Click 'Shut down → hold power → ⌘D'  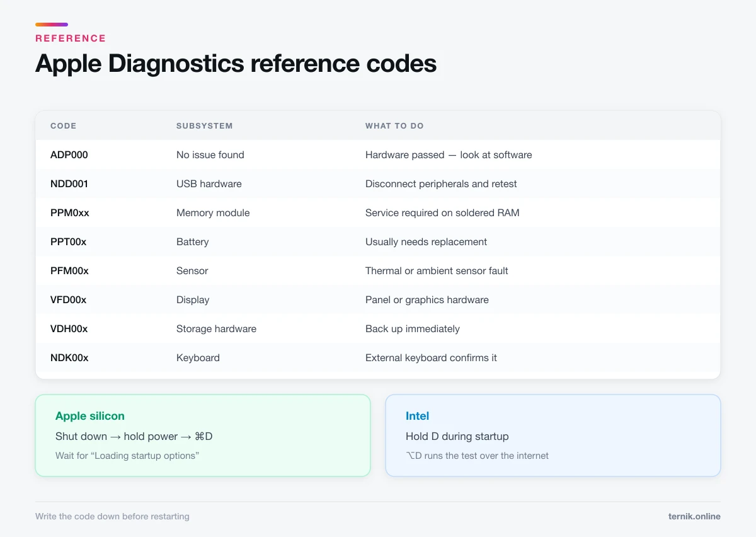coord(134,436)
